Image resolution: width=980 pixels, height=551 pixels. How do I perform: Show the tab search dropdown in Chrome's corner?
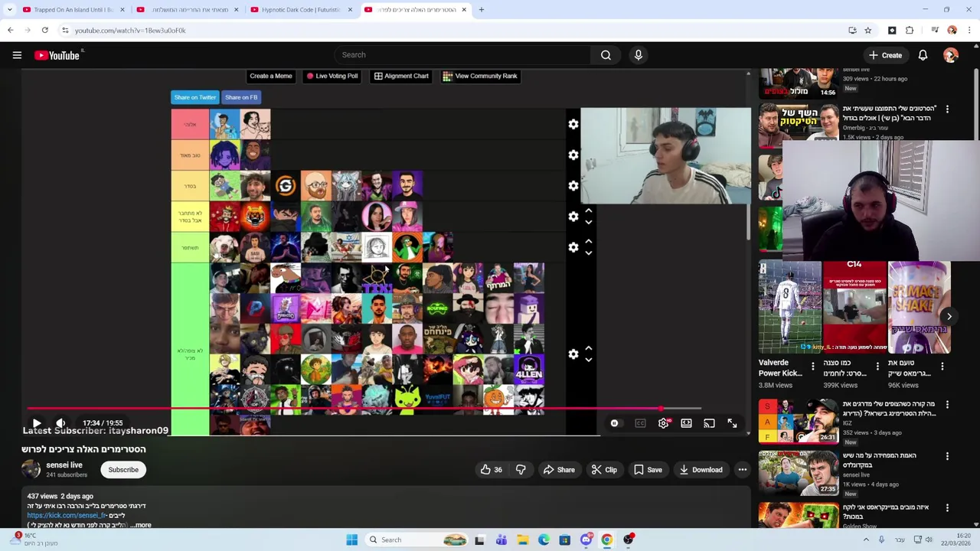coord(9,10)
